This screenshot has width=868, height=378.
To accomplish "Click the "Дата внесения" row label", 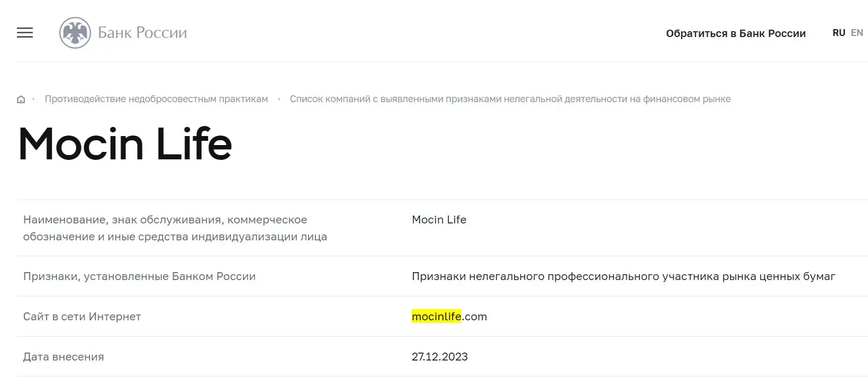I will tap(64, 357).
